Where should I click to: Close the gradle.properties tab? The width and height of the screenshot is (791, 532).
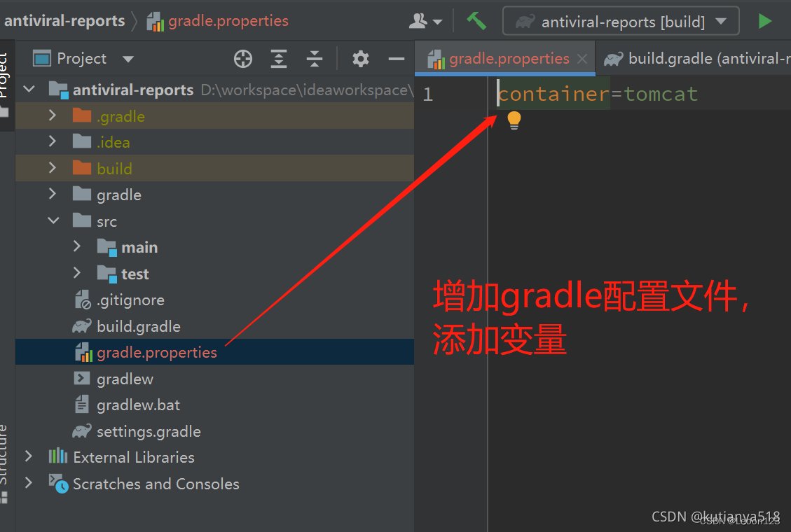tap(582, 59)
